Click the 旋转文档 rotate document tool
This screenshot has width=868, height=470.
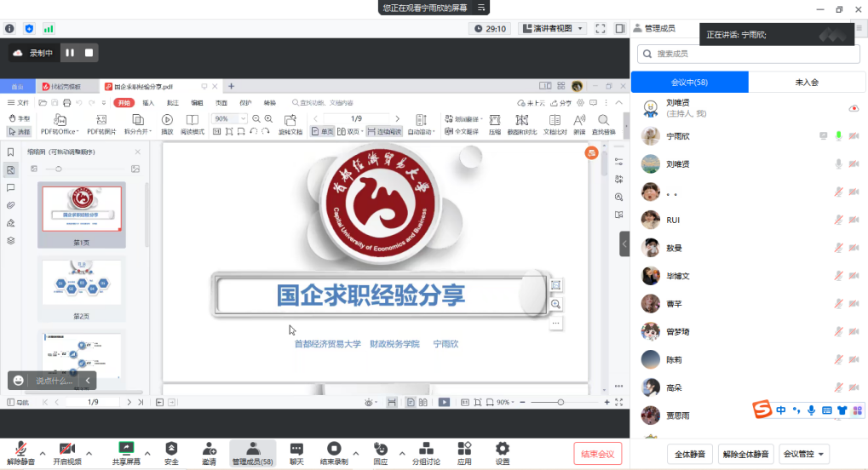click(290, 124)
